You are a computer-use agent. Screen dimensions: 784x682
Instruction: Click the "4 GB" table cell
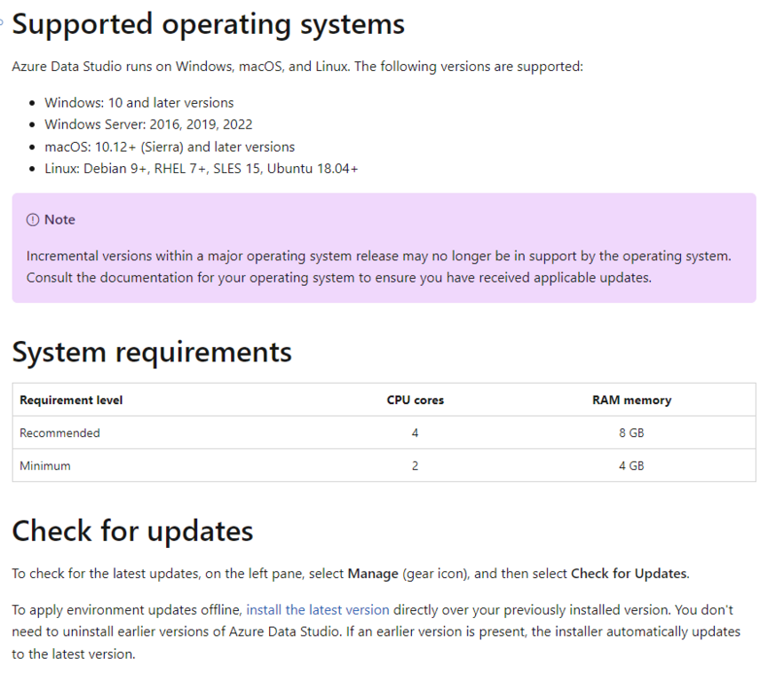[631, 466]
